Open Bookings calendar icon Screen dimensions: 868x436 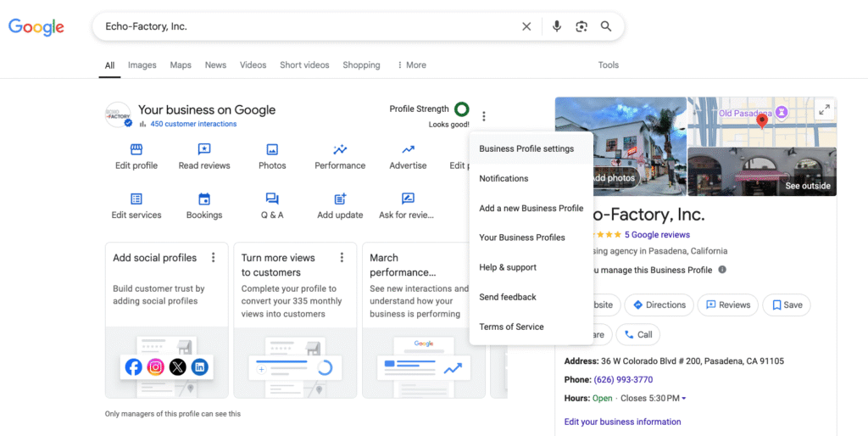[x=204, y=198]
